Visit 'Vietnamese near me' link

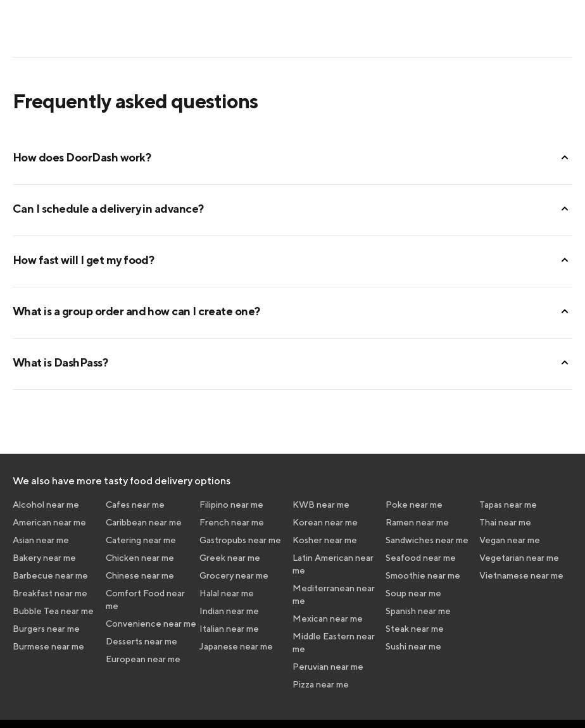coord(521,575)
